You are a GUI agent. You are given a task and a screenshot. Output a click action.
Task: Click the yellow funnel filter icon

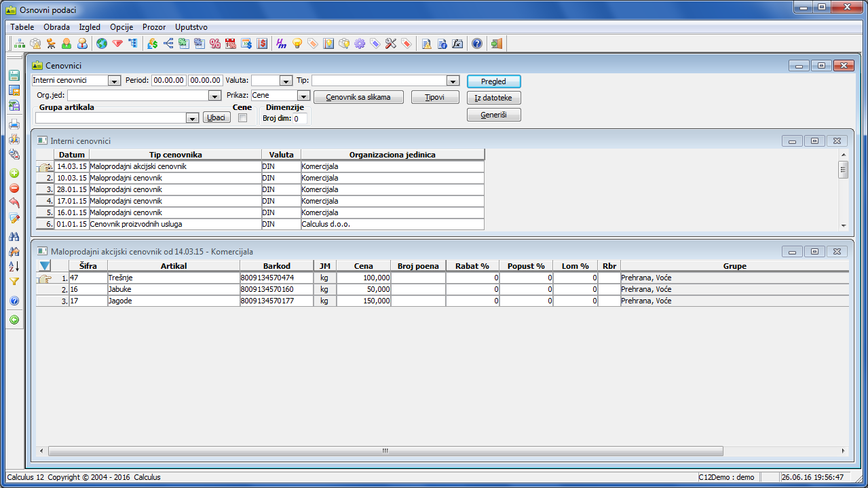14,282
